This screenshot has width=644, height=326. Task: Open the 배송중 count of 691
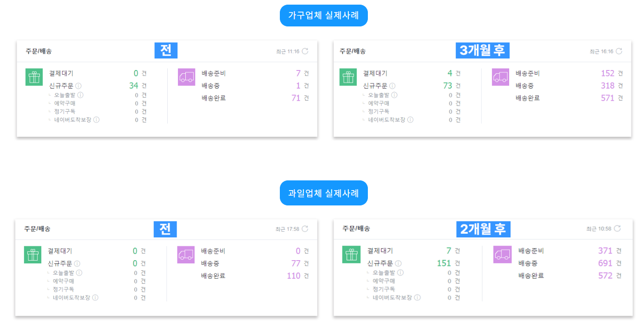pyautogui.click(x=605, y=263)
